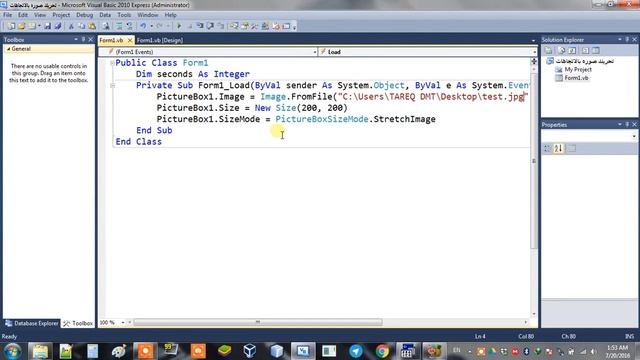
Task: Click the Error List toolbar icon
Action: coord(276,26)
